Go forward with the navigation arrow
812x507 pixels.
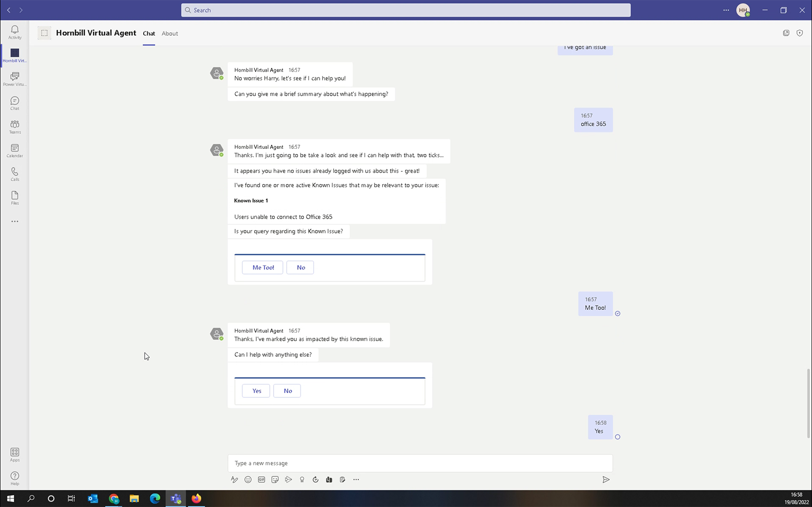[x=21, y=10]
